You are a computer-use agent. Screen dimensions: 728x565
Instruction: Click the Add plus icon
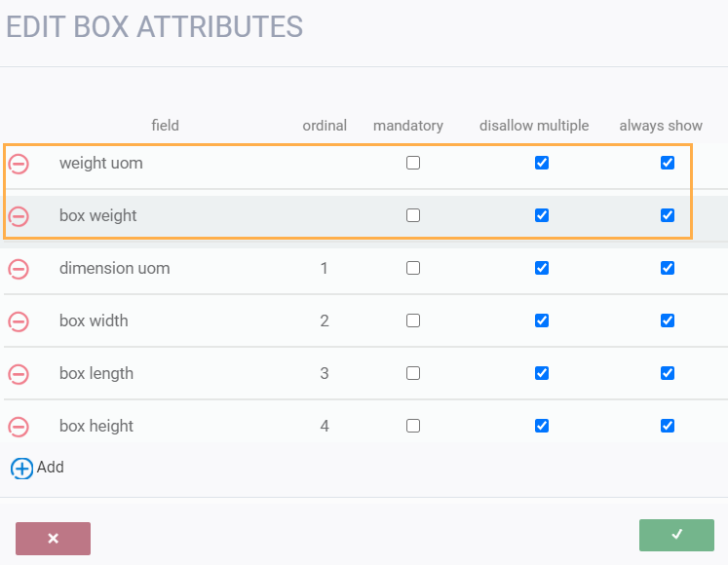pos(21,468)
